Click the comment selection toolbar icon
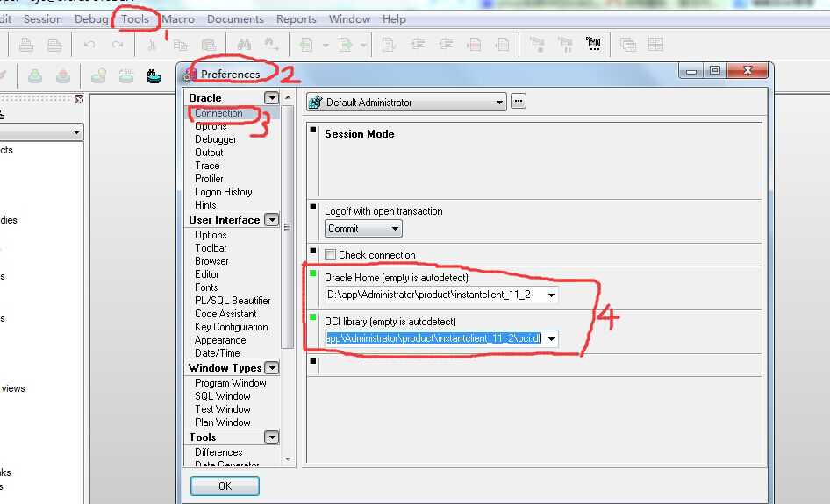This screenshot has width=830, height=504. pos(474,45)
